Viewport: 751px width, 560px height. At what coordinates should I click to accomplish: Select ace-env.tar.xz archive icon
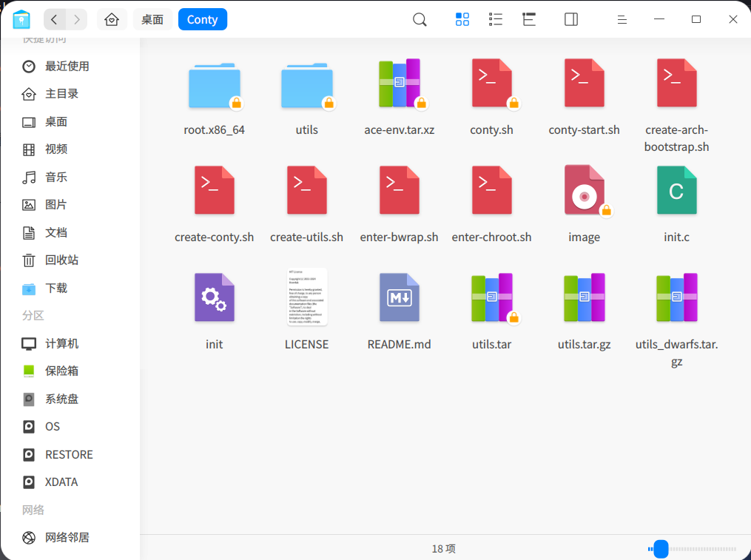tap(400, 84)
